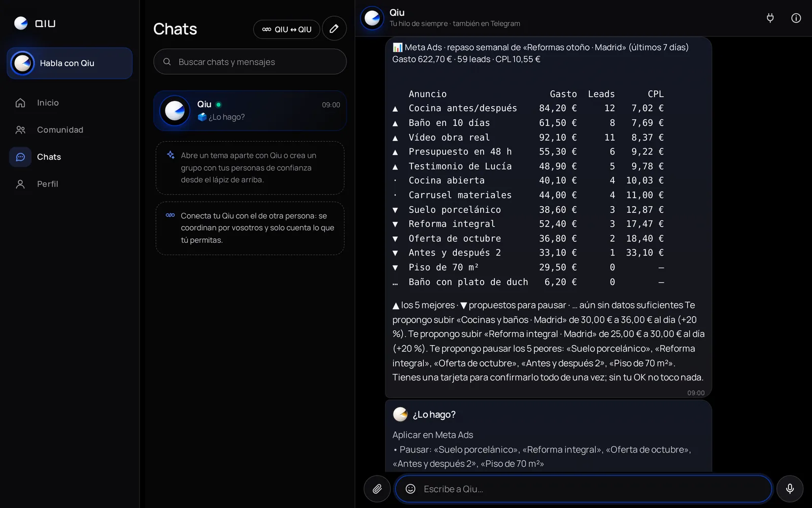Click the QIU ↔ QIU connect button
812x508 pixels.
[x=287, y=29]
